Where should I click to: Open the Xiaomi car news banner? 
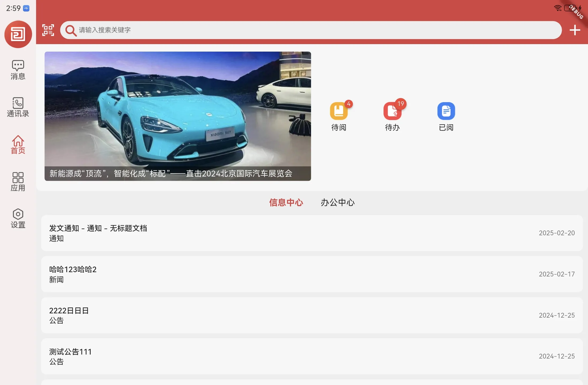(178, 116)
